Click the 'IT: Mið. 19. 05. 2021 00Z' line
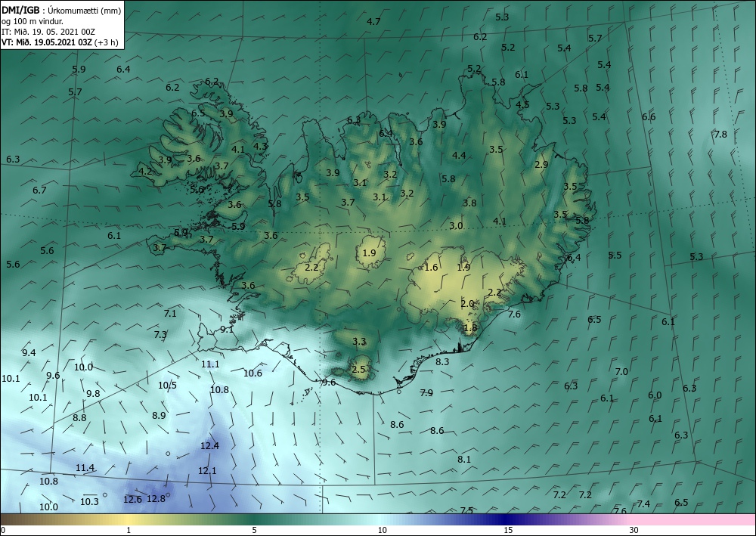Image resolution: width=756 pixels, height=536 pixels. (x=48, y=32)
